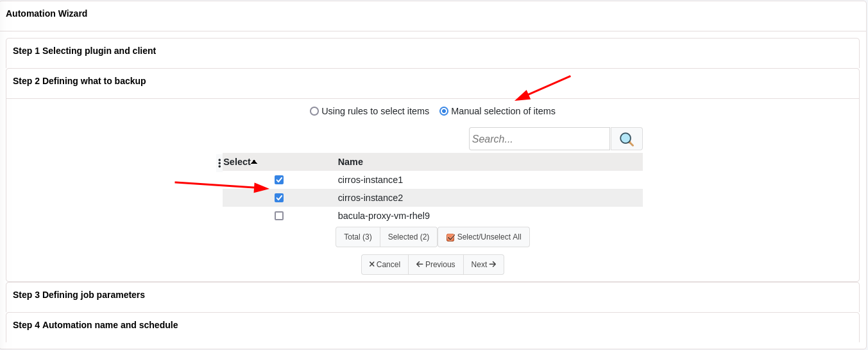Expand Step 3 Defining job parameters
The width and height of the screenshot is (868, 350).
click(x=79, y=295)
